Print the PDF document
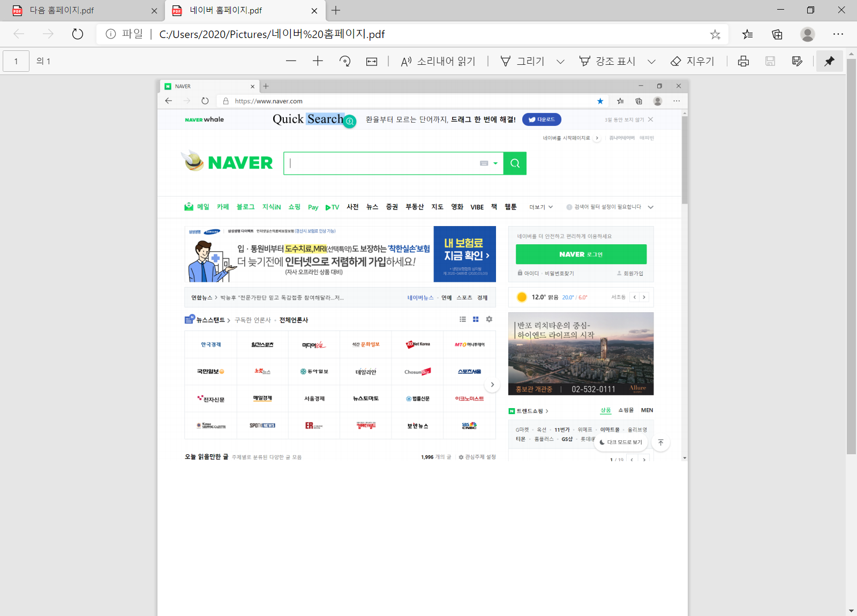Viewport: 857px width, 616px height. tap(743, 61)
